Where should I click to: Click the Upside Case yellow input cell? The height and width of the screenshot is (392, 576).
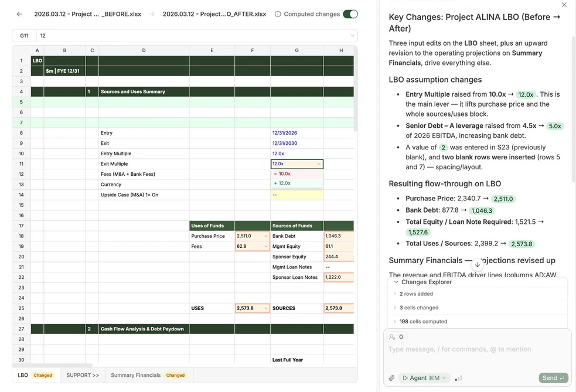click(297, 195)
